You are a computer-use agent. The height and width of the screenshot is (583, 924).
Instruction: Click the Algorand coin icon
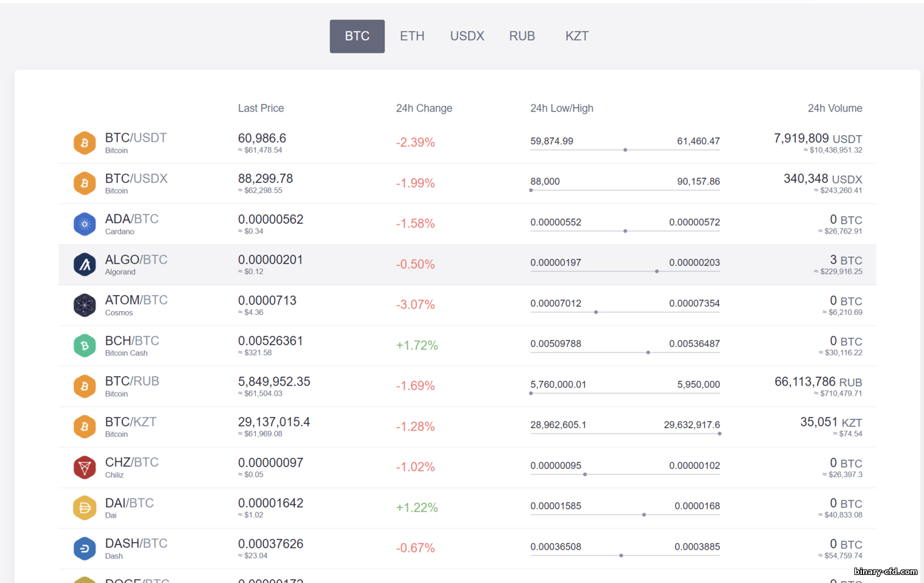[x=84, y=265]
